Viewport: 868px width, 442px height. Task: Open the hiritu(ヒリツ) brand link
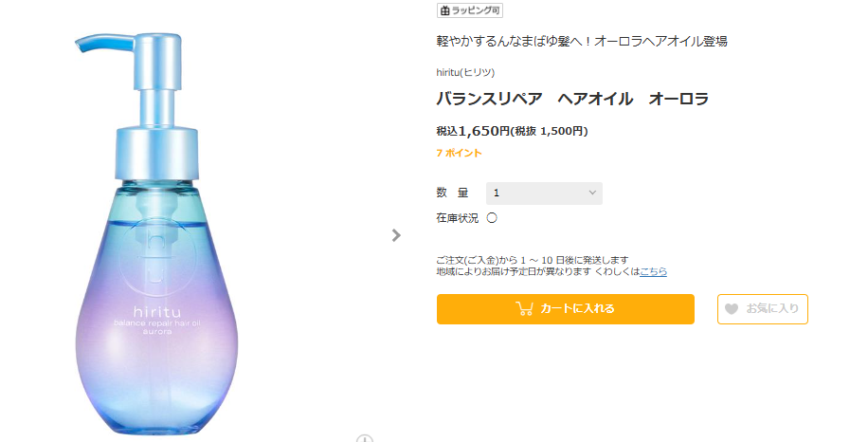[465, 72]
